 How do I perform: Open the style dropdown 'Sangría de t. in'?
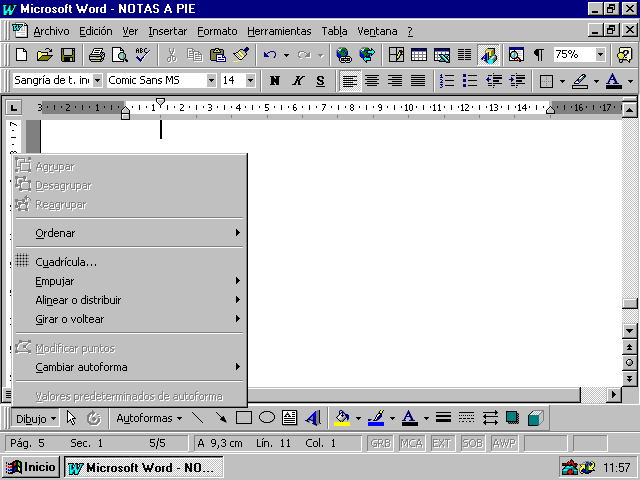click(98, 81)
